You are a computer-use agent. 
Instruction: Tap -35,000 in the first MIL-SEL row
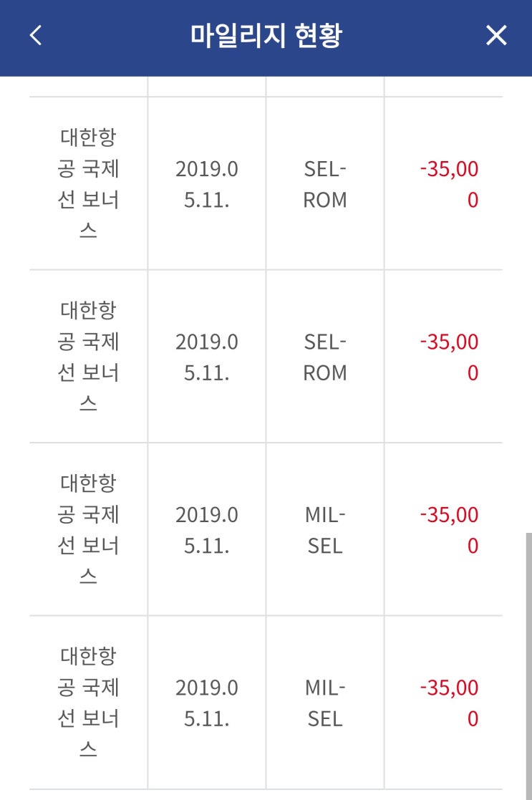coord(449,529)
